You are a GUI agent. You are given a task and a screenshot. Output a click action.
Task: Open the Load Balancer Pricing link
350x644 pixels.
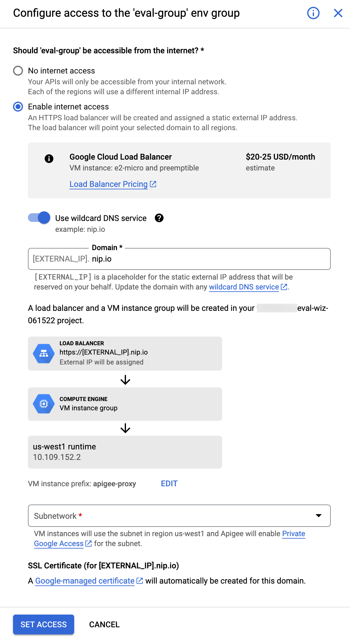coord(108,184)
